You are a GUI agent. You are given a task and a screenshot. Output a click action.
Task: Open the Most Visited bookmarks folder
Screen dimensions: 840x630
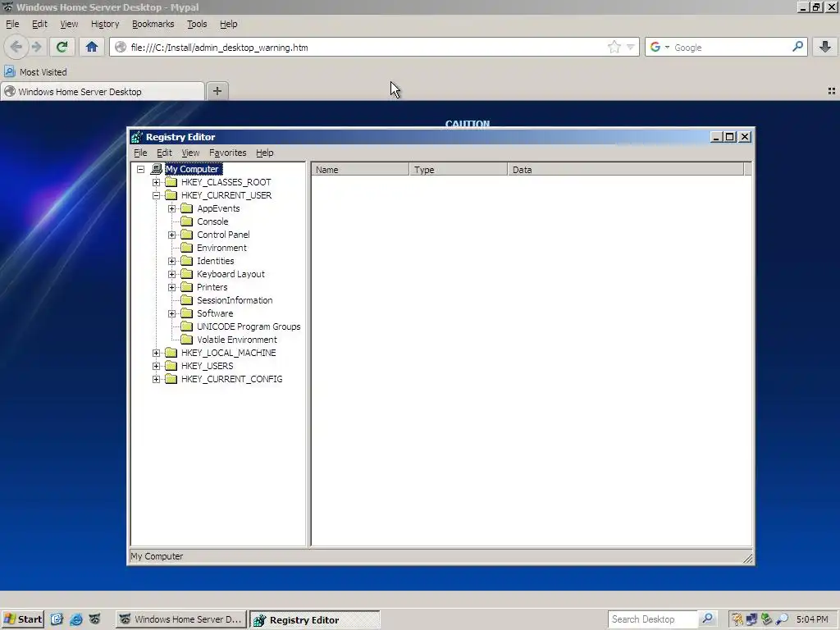click(x=36, y=72)
